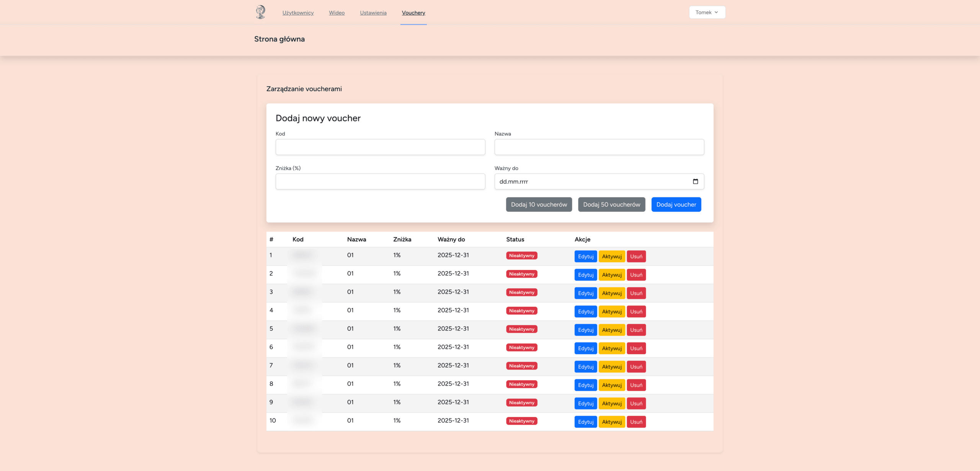Edit voucher in row 1

(x=585, y=257)
